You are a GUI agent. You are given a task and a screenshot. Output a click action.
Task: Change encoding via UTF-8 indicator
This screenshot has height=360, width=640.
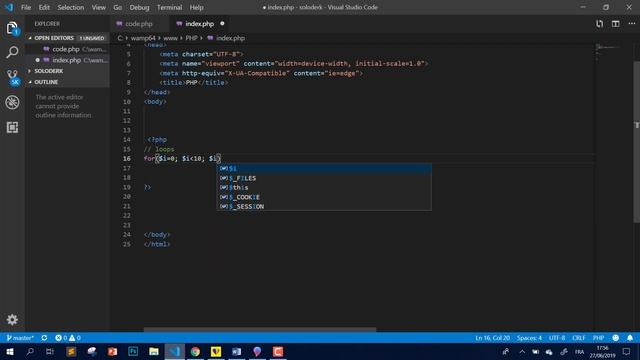[557, 338]
